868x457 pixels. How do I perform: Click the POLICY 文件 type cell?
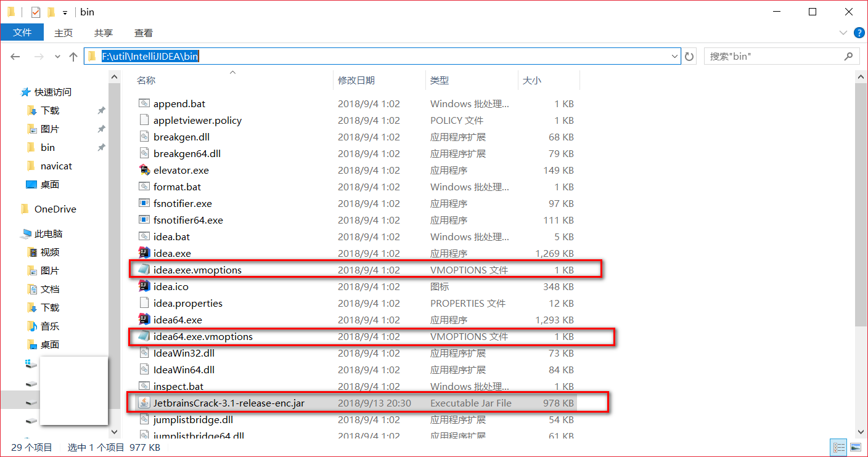click(x=457, y=120)
